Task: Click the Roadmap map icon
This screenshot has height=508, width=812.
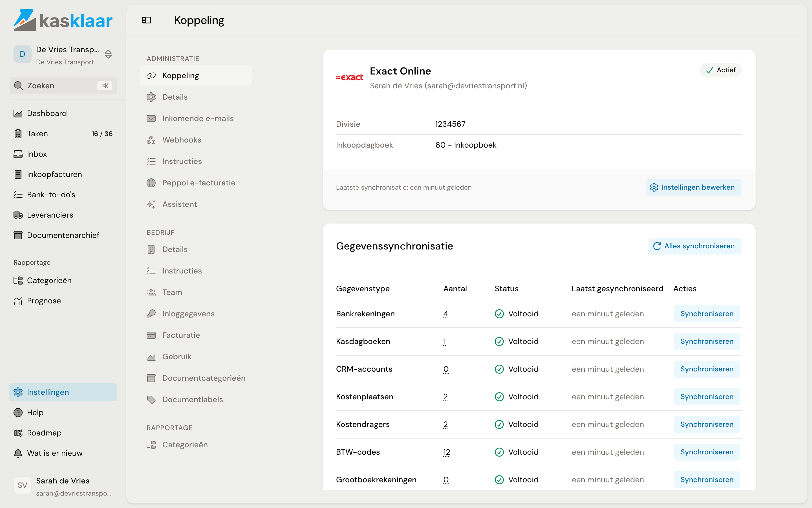Action: [x=18, y=433]
